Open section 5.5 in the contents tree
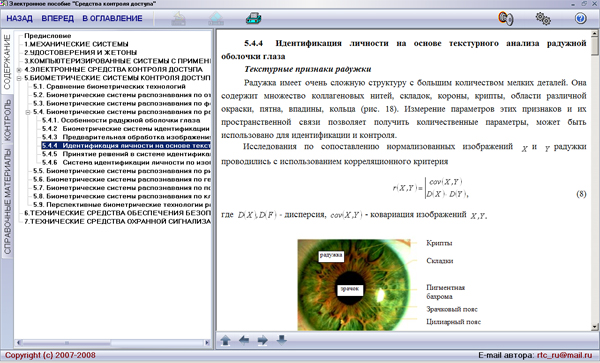Image resolution: width=600 pixels, height=363 pixels. [122, 171]
